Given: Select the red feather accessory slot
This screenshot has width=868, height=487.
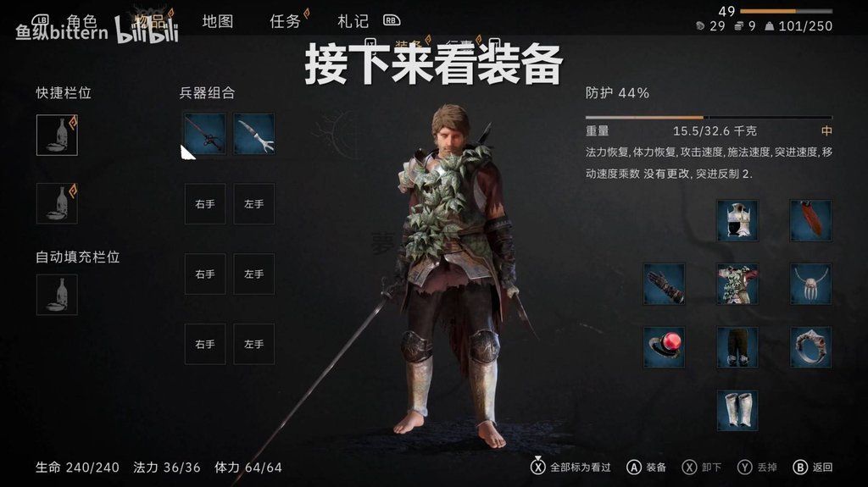Looking at the screenshot, I should coord(810,221).
